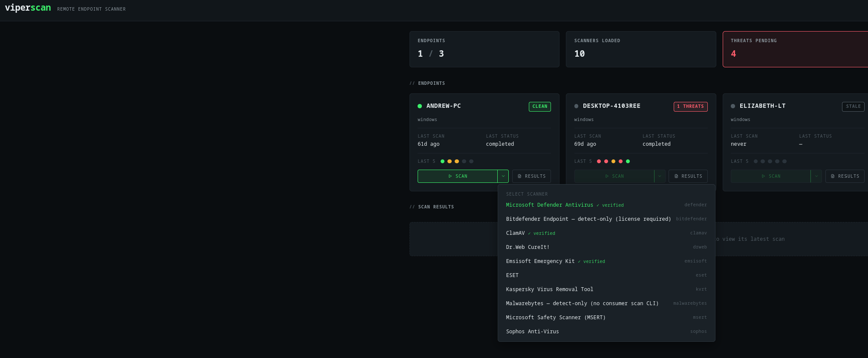Click the ELIZABETH-LT endpoint name

click(762, 106)
